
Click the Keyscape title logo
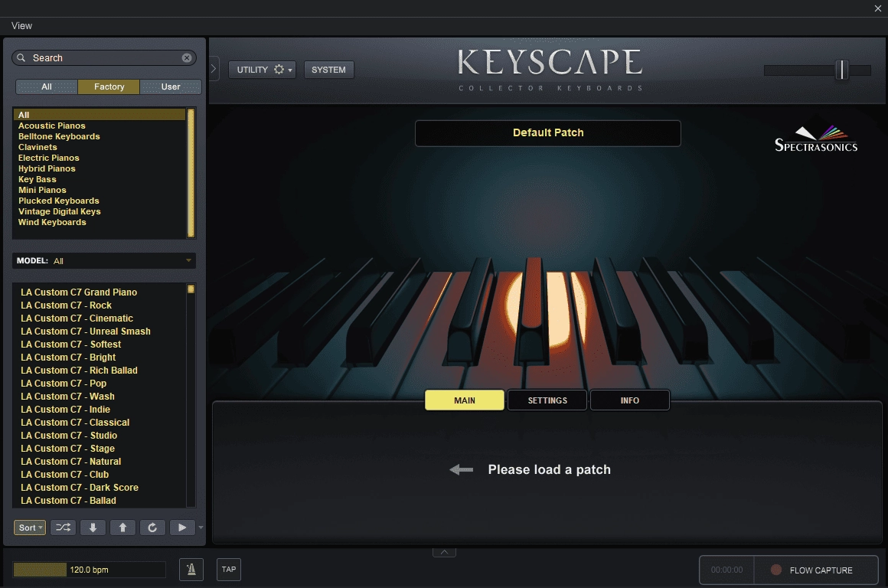(x=550, y=69)
